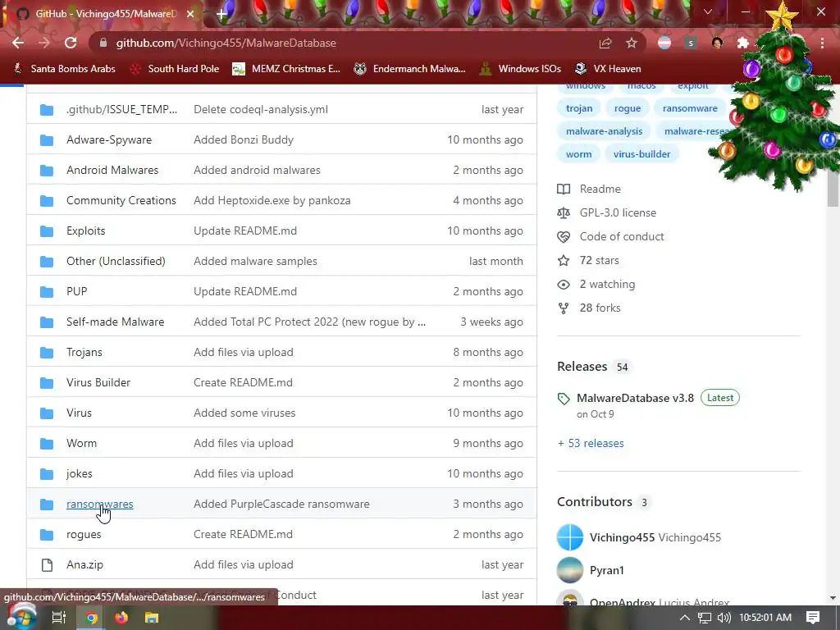Reload the page with refresh icon
This screenshot has width=840, height=630.
coord(71,43)
